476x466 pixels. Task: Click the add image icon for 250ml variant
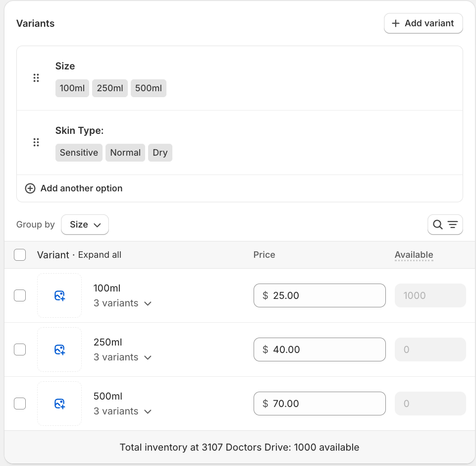tap(59, 349)
